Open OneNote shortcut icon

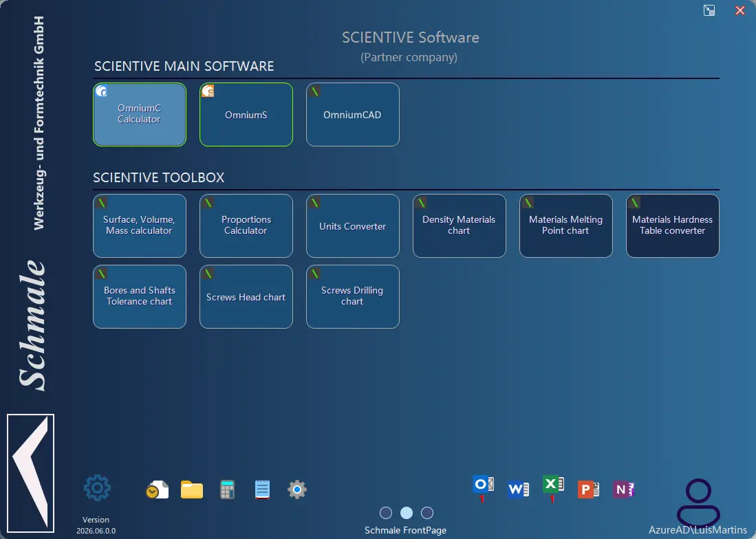pos(623,489)
